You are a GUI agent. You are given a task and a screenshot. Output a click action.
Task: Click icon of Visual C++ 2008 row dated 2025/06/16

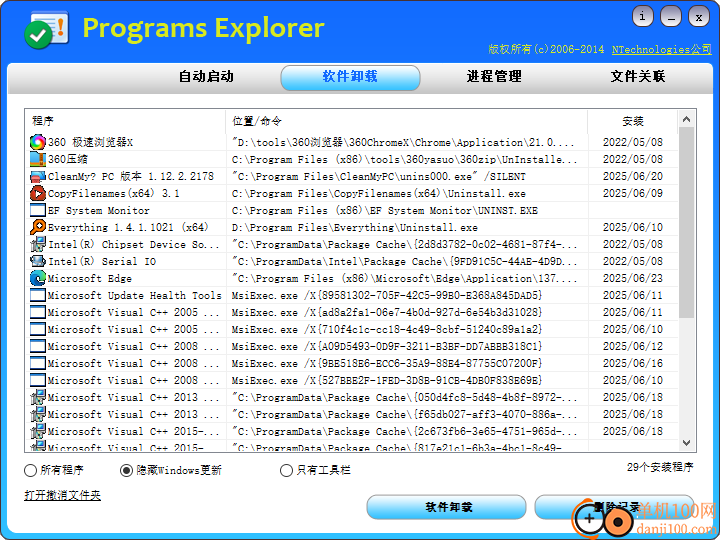coord(38,363)
